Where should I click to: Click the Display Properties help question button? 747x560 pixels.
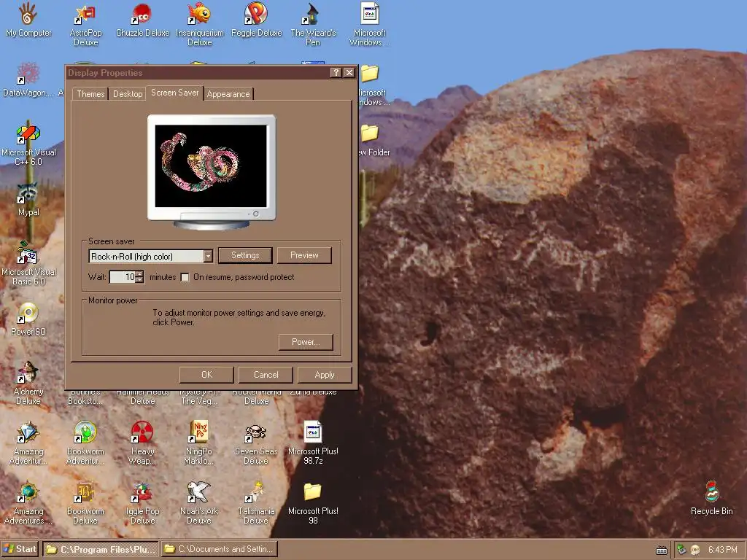336,72
